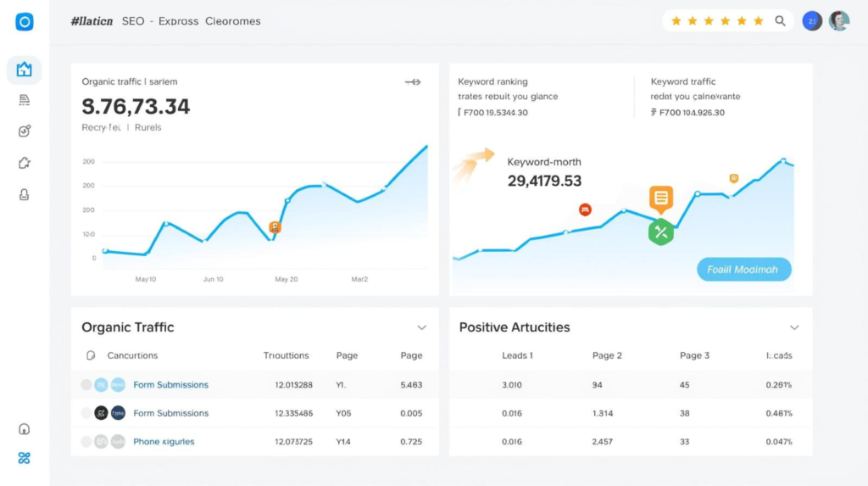
Task: Select the target goals sidebar icon
Action: [25, 131]
